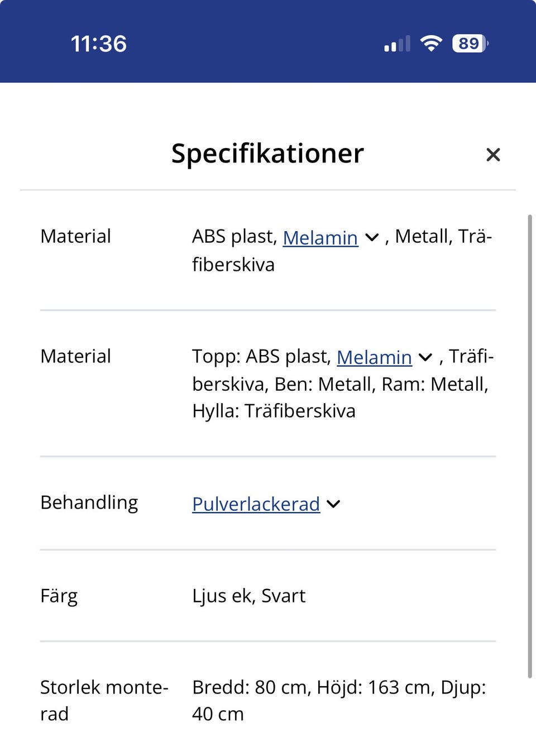
Task: Click the vertical scrollbar on the right
Action: [x=529, y=446]
